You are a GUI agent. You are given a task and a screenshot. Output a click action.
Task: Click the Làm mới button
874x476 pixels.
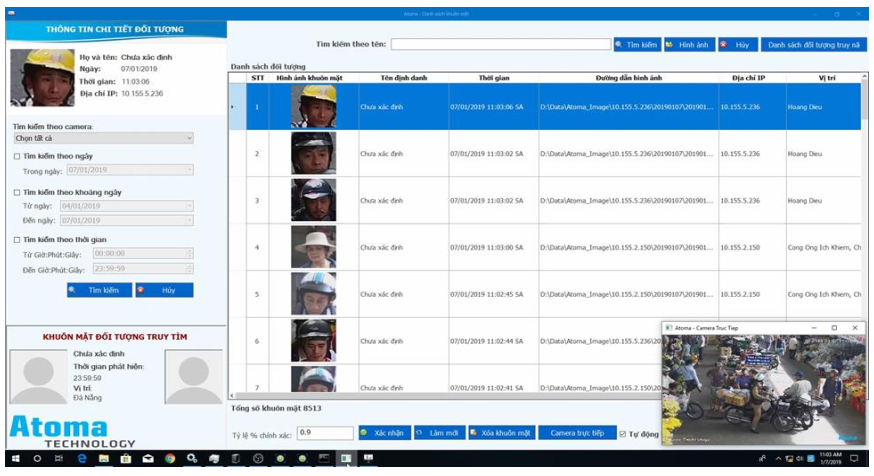pyautogui.click(x=439, y=433)
